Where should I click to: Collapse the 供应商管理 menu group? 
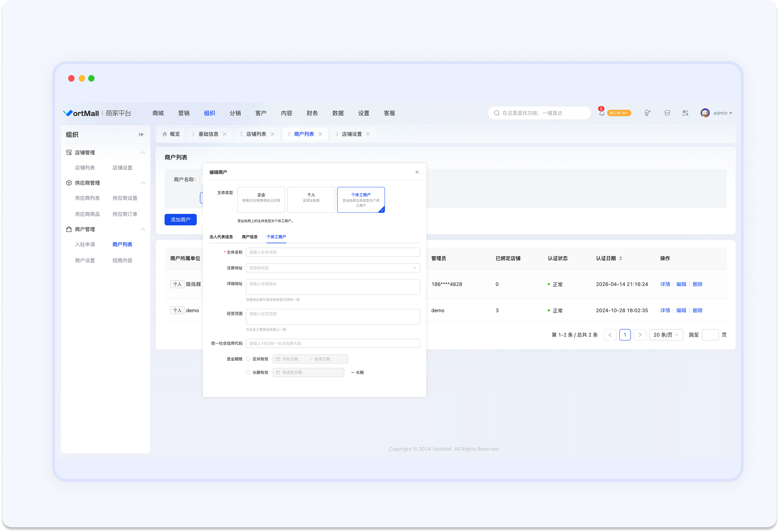coord(143,183)
